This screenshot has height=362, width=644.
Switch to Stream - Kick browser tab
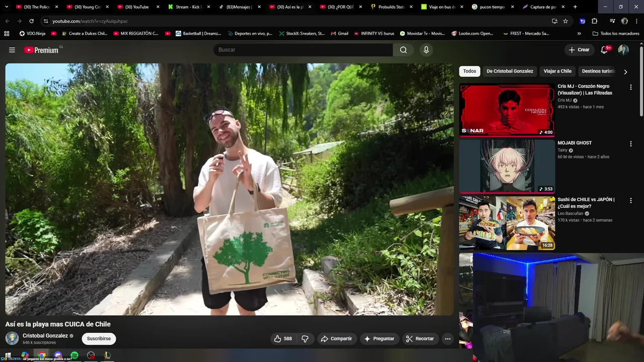189,7
